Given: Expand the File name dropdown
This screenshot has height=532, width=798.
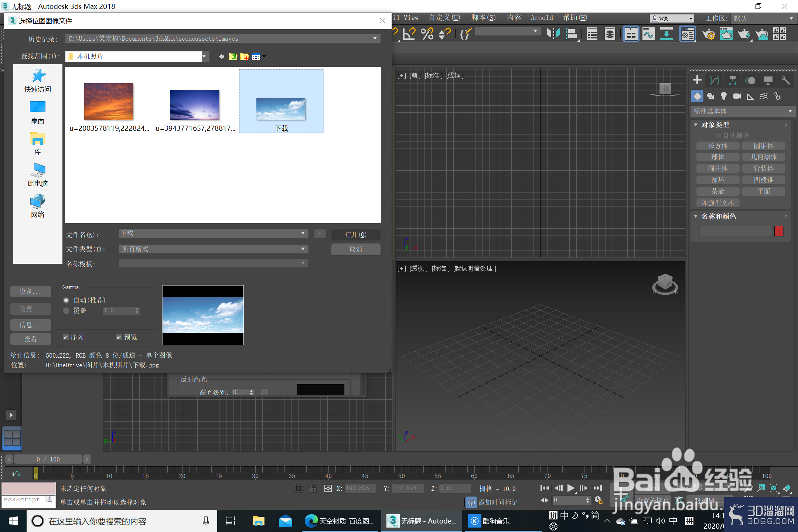Looking at the screenshot, I should (303, 233).
